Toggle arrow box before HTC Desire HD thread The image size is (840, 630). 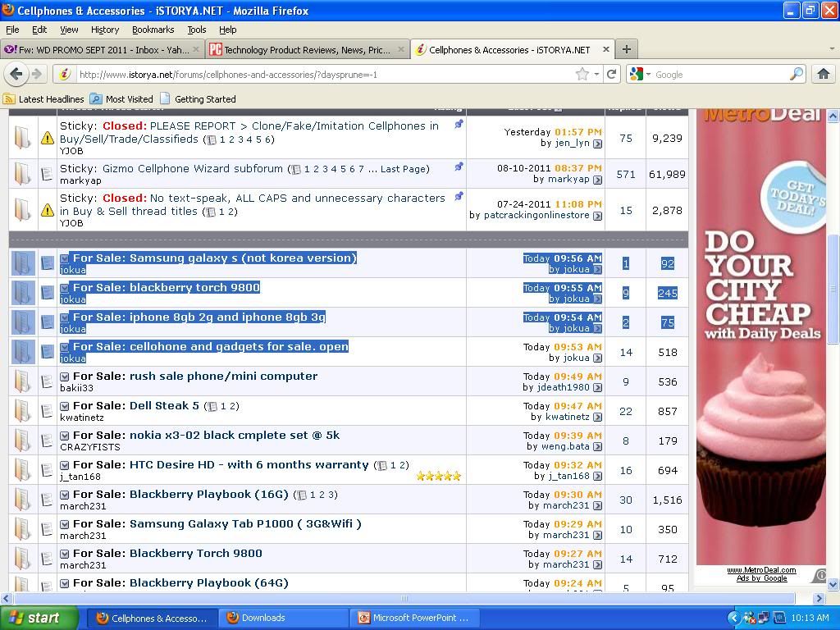point(65,465)
